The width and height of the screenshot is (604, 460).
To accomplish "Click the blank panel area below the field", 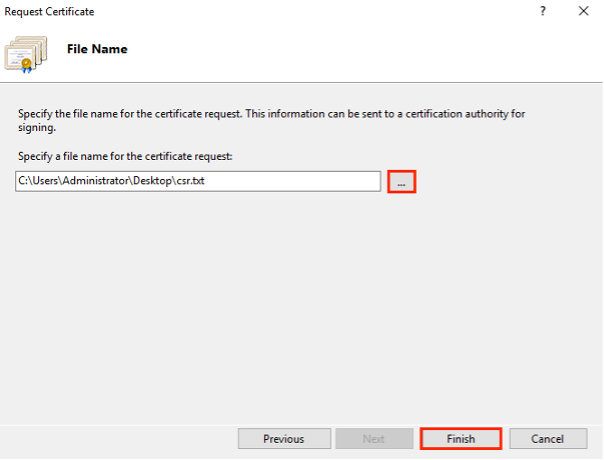I will pos(300,300).
